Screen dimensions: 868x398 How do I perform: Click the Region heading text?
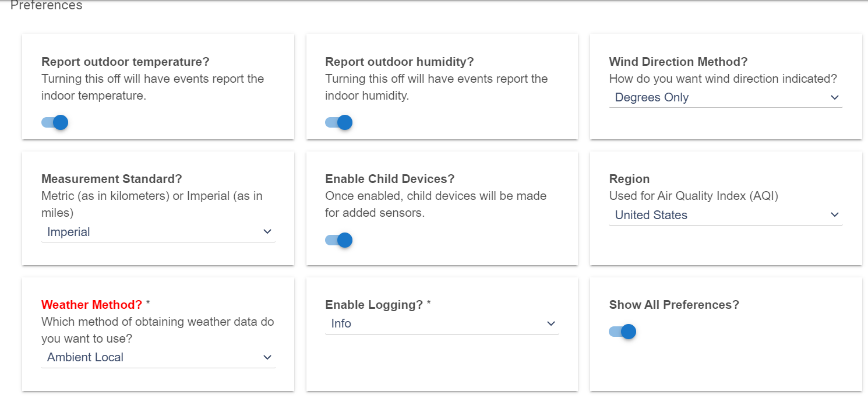coord(629,179)
